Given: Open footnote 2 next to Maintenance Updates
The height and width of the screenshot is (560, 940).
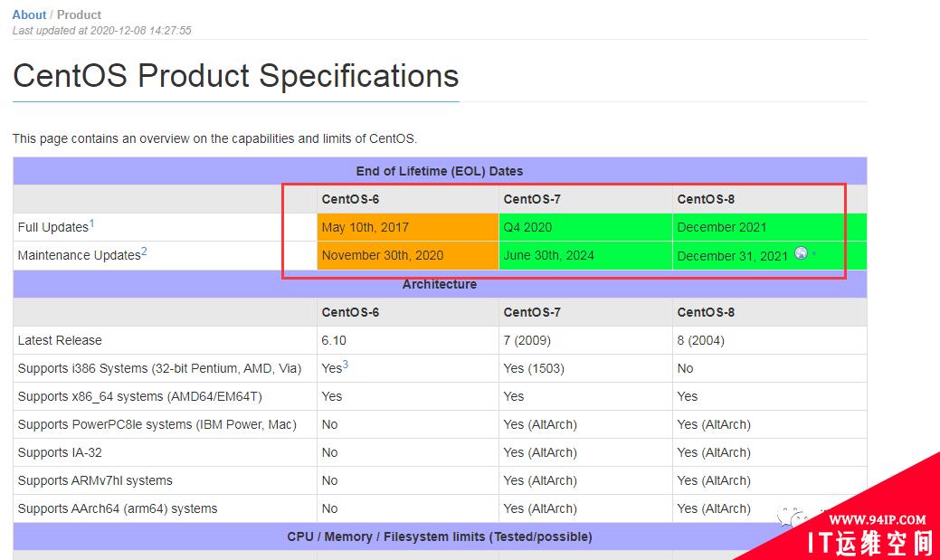Looking at the screenshot, I should pyautogui.click(x=144, y=252).
